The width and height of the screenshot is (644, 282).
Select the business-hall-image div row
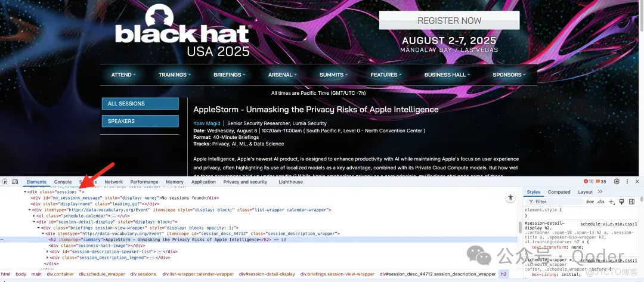click(97, 246)
